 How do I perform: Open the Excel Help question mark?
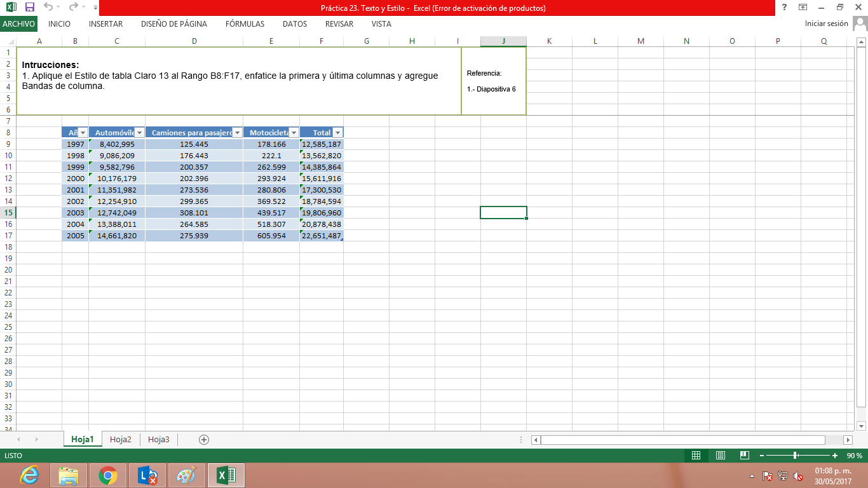tap(785, 8)
